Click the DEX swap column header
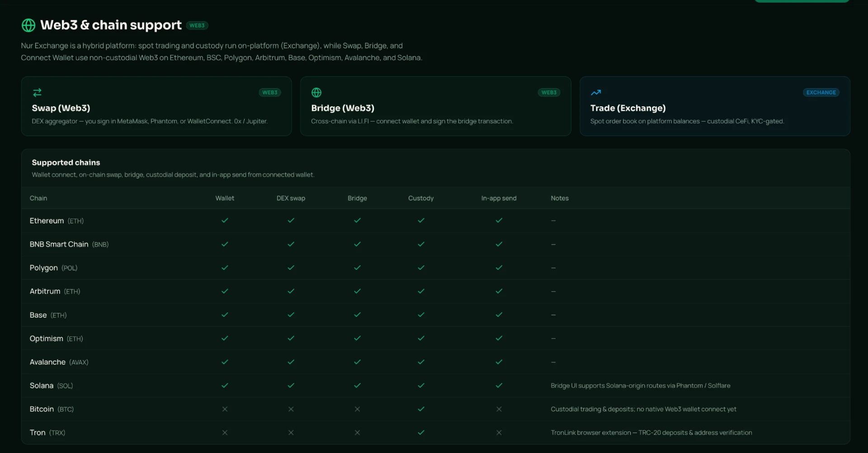 pos(291,198)
